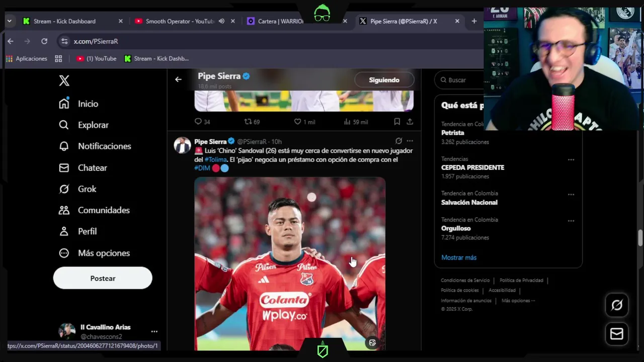
Task: Open CEPEDA PRESIDENTE trend
Action: 472,167
